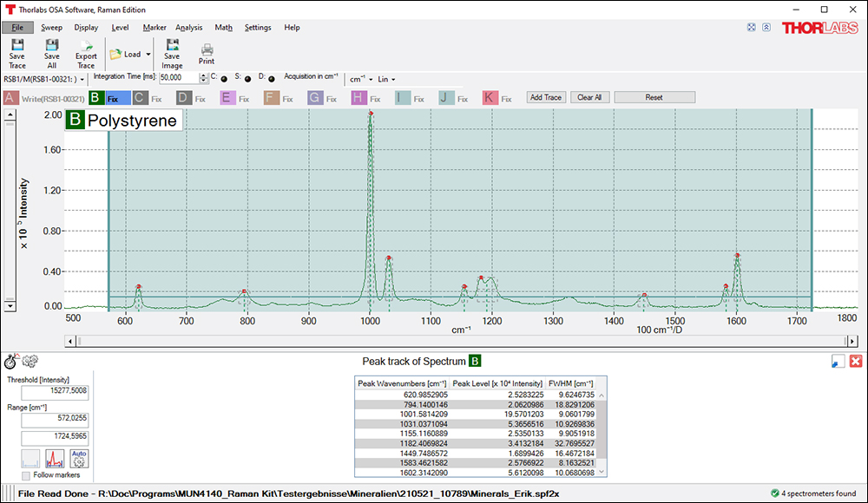Save the spectrum as an image
This screenshot has width=868, height=503.
tap(171, 54)
